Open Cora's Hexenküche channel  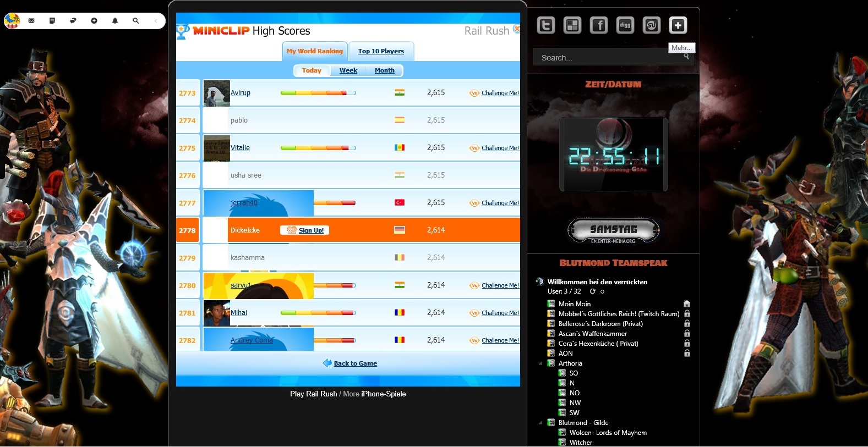pos(598,343)
